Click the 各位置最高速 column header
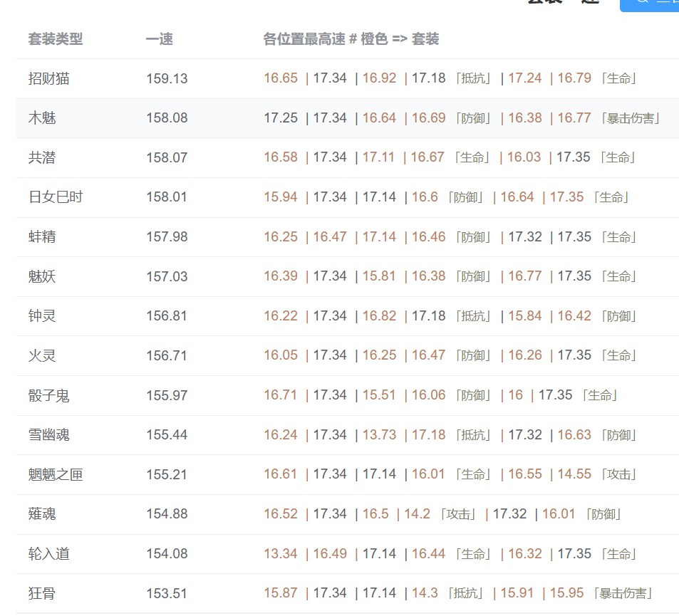 (351, 39)
